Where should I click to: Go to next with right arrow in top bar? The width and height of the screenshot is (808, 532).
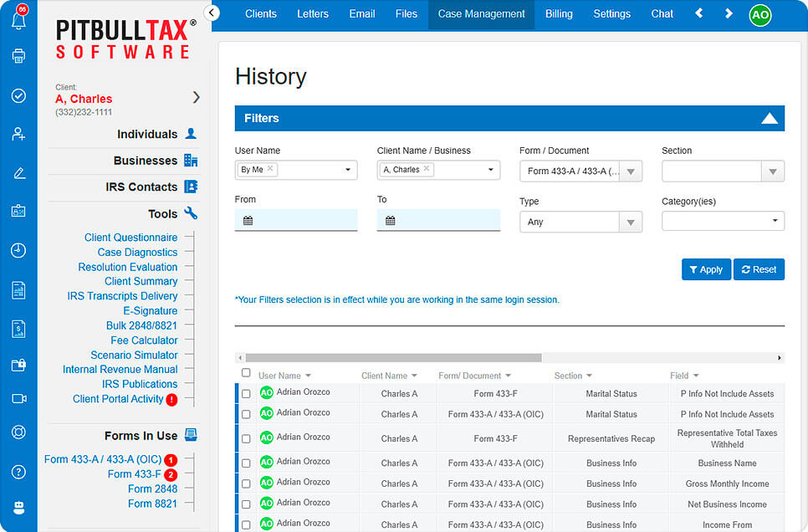click(x=729, y=13)
